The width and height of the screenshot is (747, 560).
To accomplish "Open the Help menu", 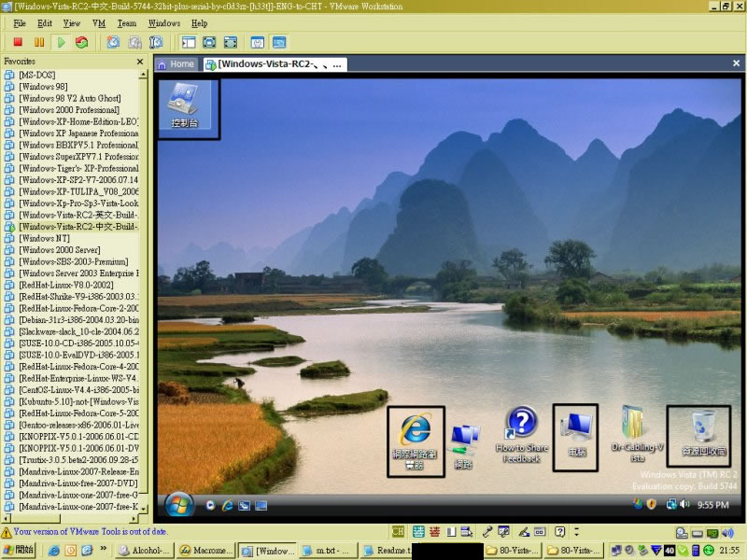I will (199, 23).
